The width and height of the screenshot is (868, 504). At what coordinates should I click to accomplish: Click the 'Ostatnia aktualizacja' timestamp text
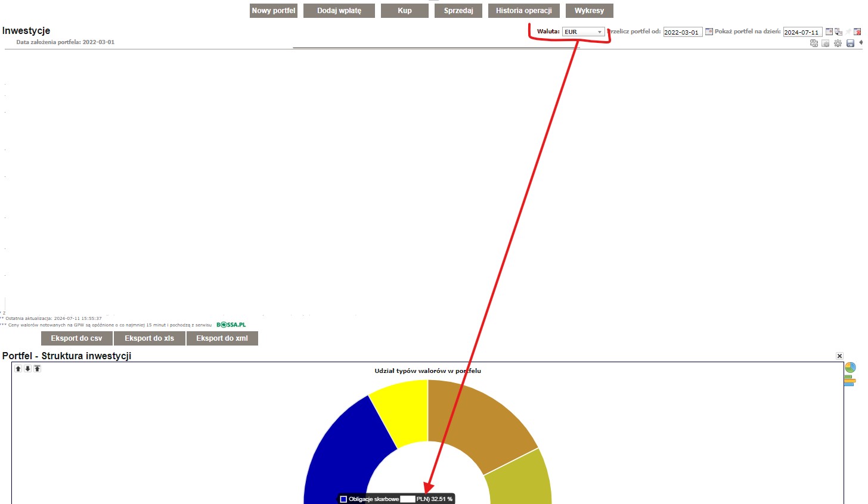pyautogui.click(x=52, y=319)
